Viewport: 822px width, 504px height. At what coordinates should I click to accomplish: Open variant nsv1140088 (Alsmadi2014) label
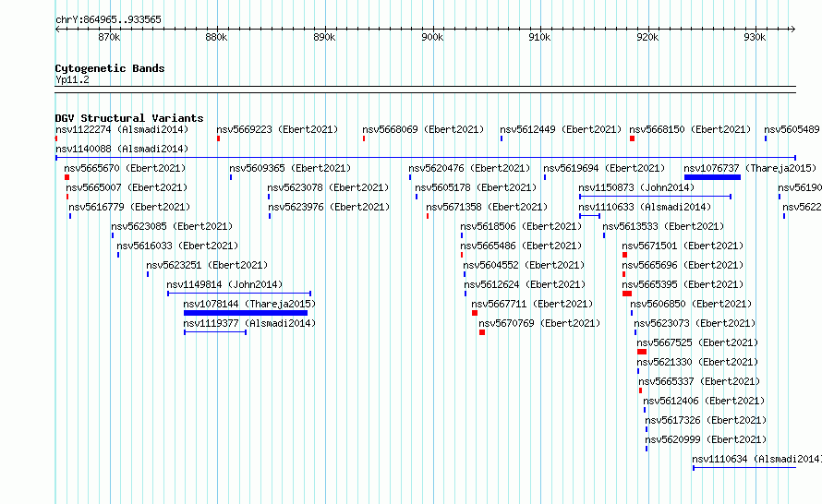tap(122, 149)
